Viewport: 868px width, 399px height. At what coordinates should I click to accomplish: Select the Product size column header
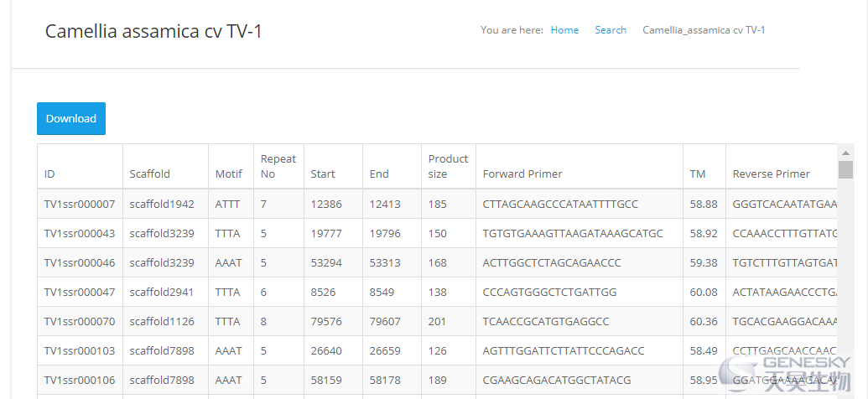(x=449, y=167)
